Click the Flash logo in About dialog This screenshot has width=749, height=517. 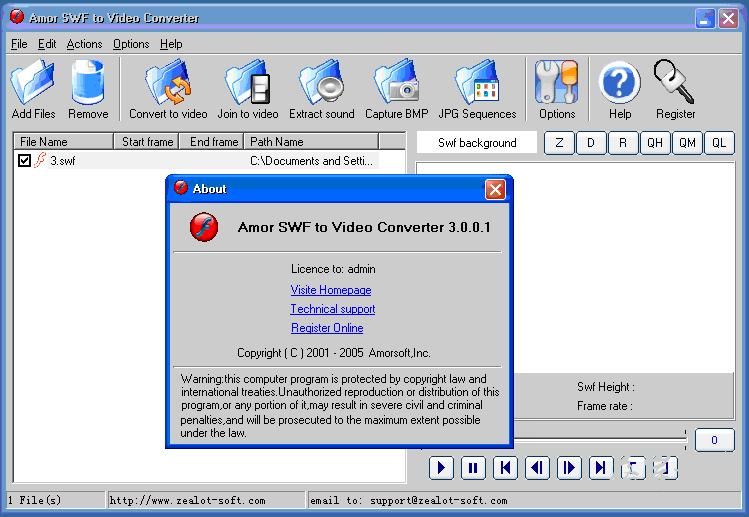(204, 227)
